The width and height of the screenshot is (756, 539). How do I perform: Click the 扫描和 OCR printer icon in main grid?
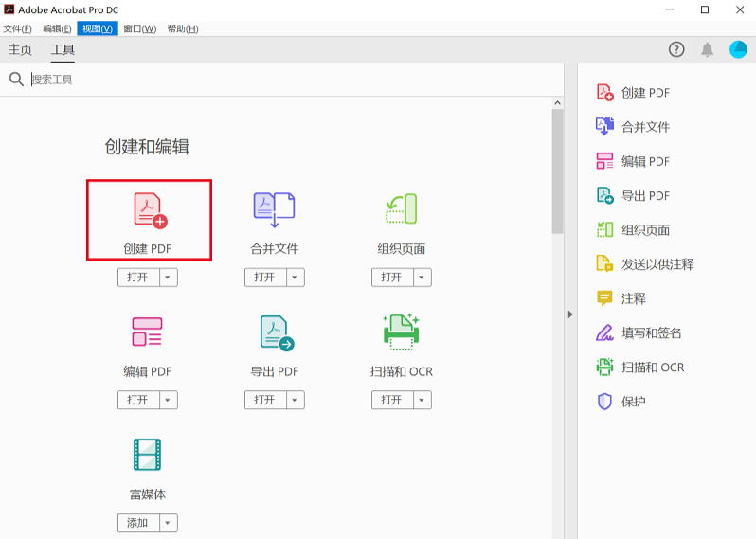[x=401, y=332]
